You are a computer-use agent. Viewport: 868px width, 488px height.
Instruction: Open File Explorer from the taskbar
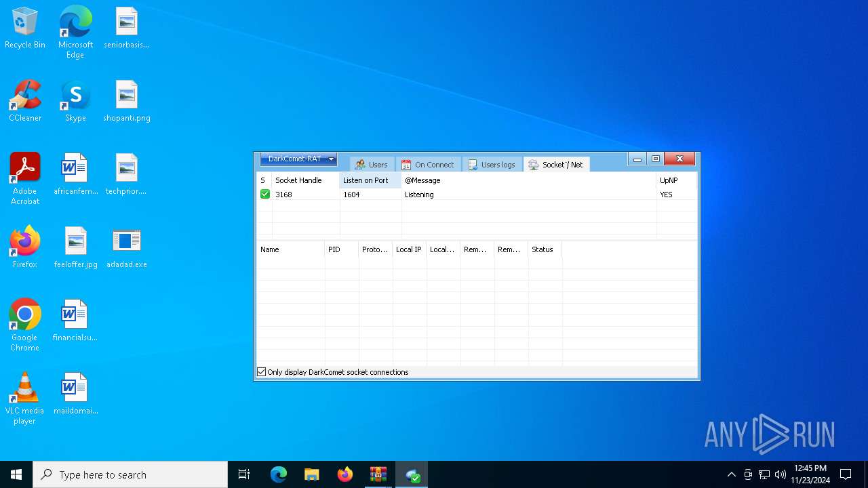(311, 474)
